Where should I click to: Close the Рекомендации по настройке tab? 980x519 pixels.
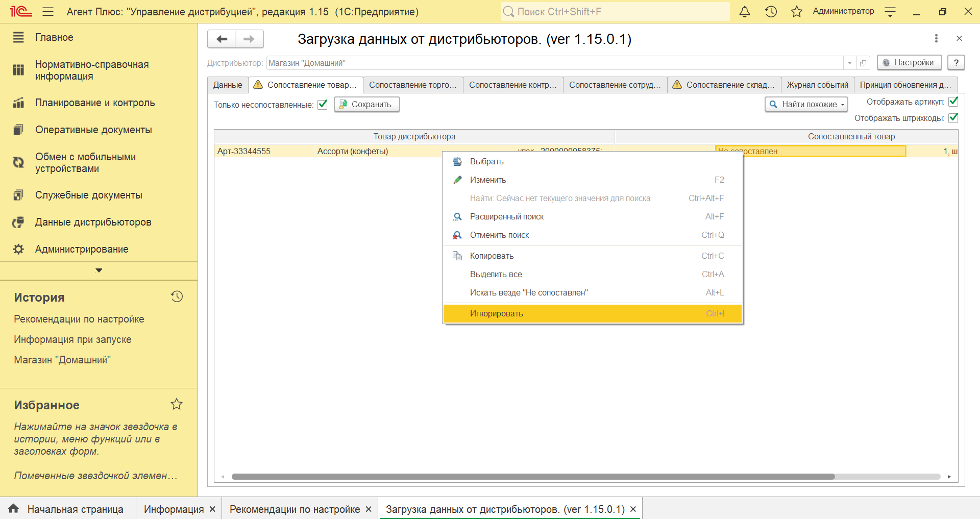369,509
